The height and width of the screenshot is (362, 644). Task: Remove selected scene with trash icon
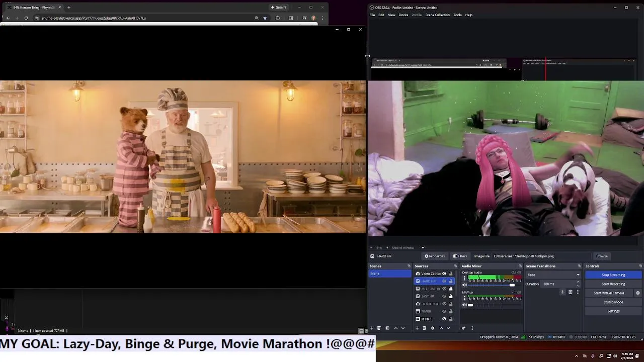pos(379,328)
